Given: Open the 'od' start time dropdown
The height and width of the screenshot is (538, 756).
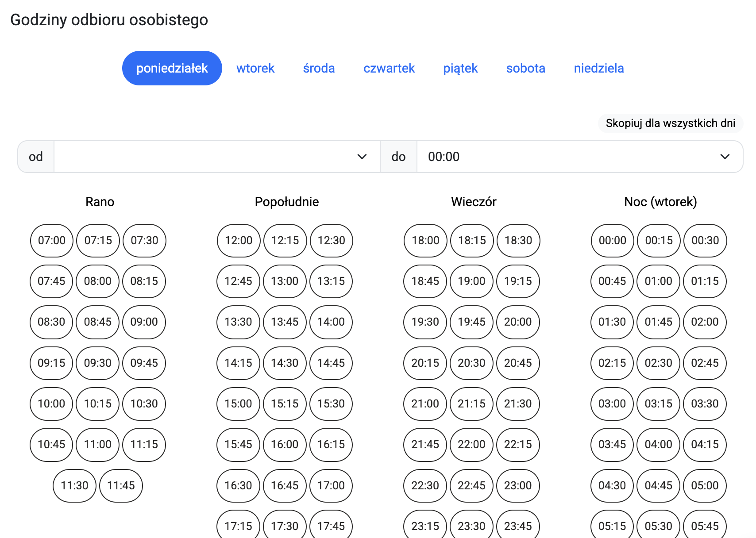Looking at the screenshot, I should (x=217, y=157).
